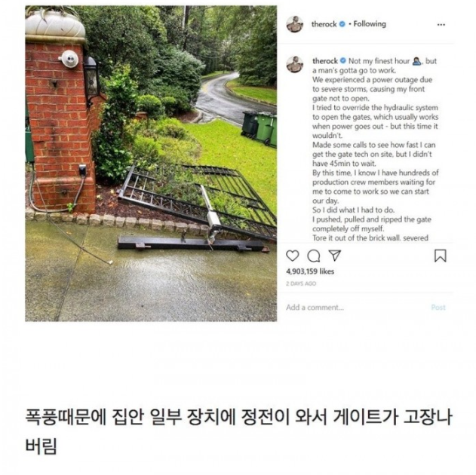This screenshot has width=476, height=475.
Task: Click the Post comment button
Action: 438,308
